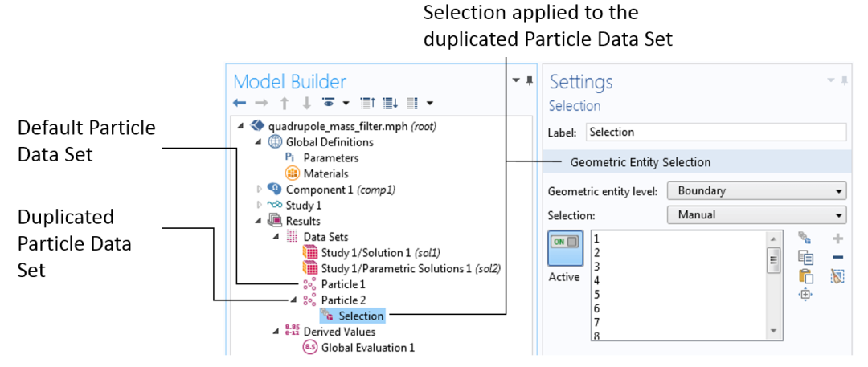Click the Results icon
The width and height of the screenshot is (868, 367).
275,221
